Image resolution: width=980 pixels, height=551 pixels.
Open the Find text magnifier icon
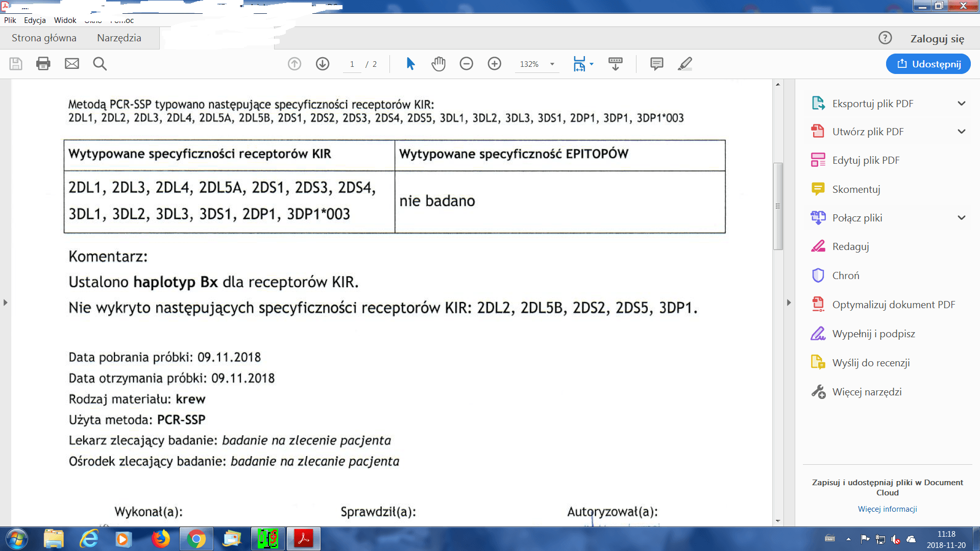coord(100,64)
